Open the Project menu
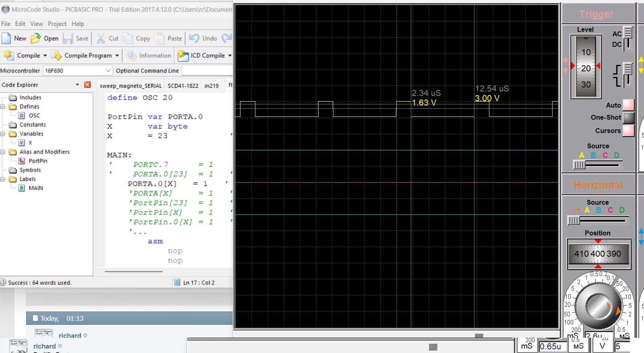Viewport: 644px width, 353px height. [x=57, y=24]
